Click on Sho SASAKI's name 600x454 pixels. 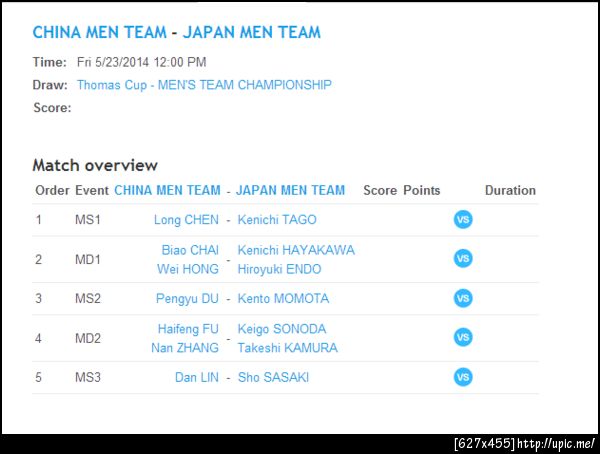coord(273,377)
